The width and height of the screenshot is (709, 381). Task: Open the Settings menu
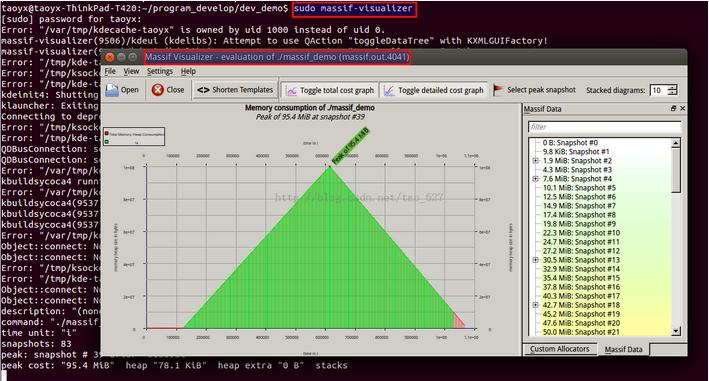point(160,71)
